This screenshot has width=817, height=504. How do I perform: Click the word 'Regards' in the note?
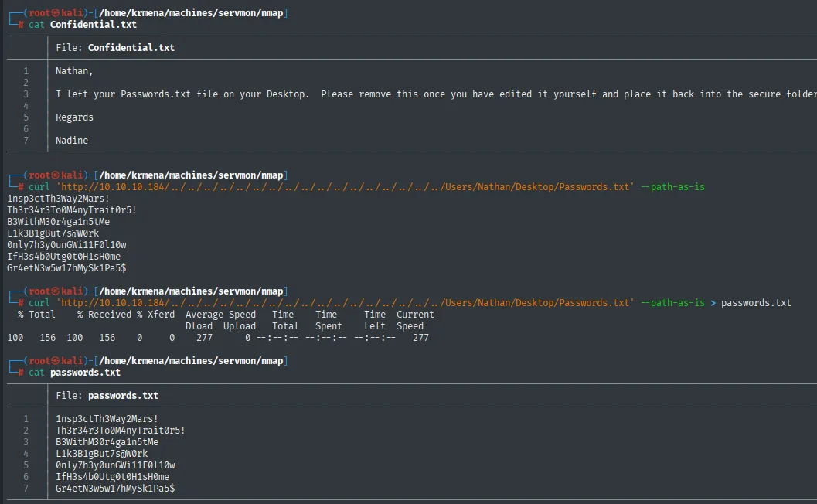point(74,117)
